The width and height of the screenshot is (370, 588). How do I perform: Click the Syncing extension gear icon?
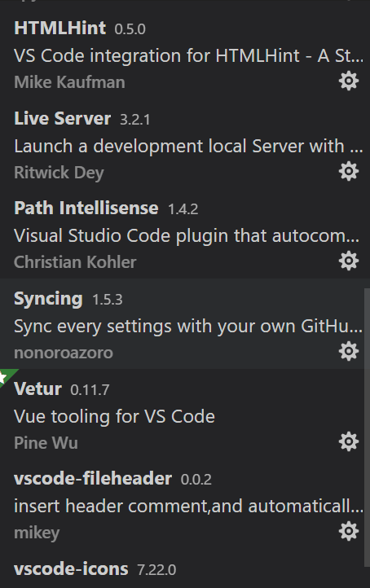pyautogui.click(x=349, y=351)
